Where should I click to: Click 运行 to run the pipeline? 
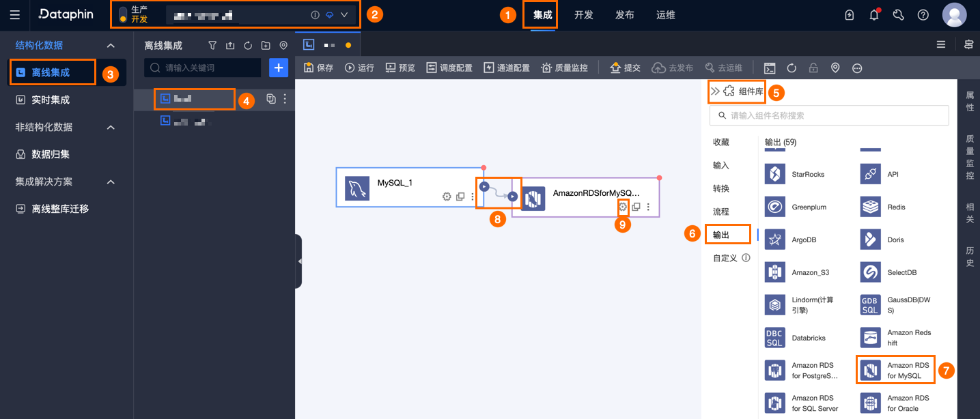[x=360, y=68]
